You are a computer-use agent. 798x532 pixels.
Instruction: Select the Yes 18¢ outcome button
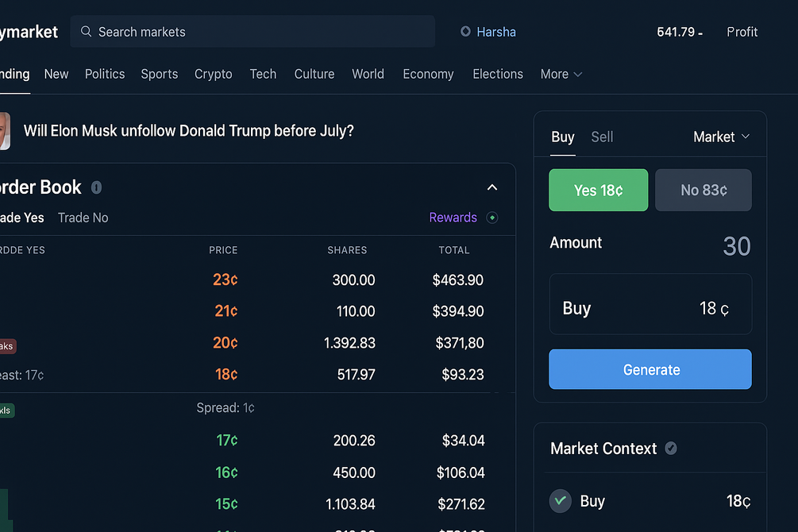click(598, 191)
